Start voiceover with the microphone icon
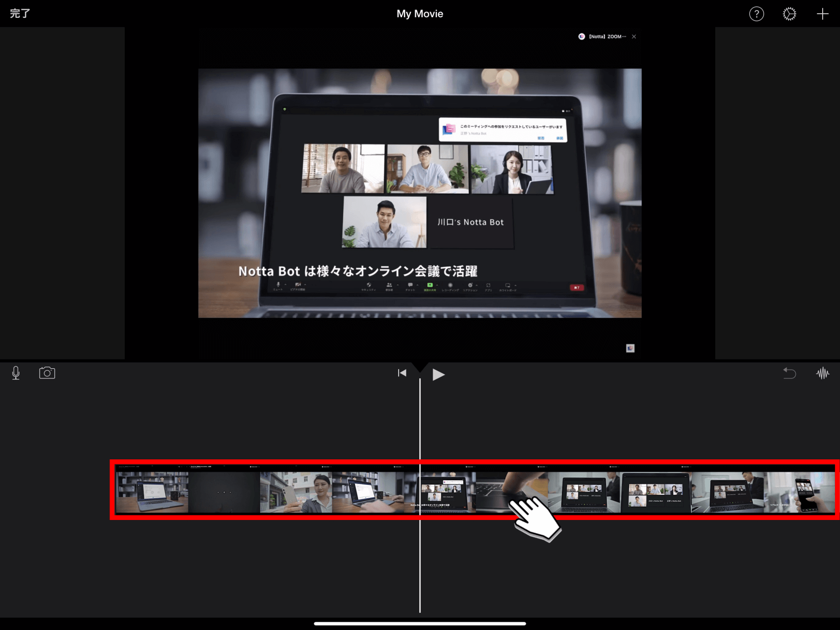The image size is (840, 630). coord(16,373)
